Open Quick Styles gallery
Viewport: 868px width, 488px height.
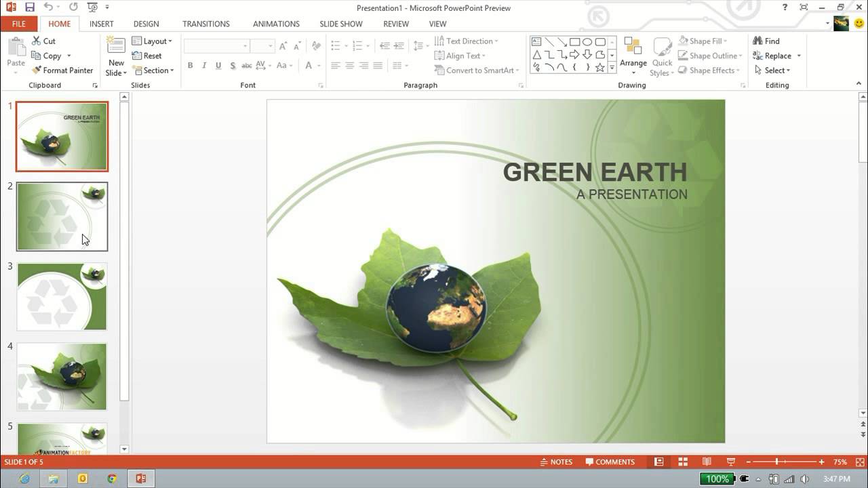(x=662, y=57)
